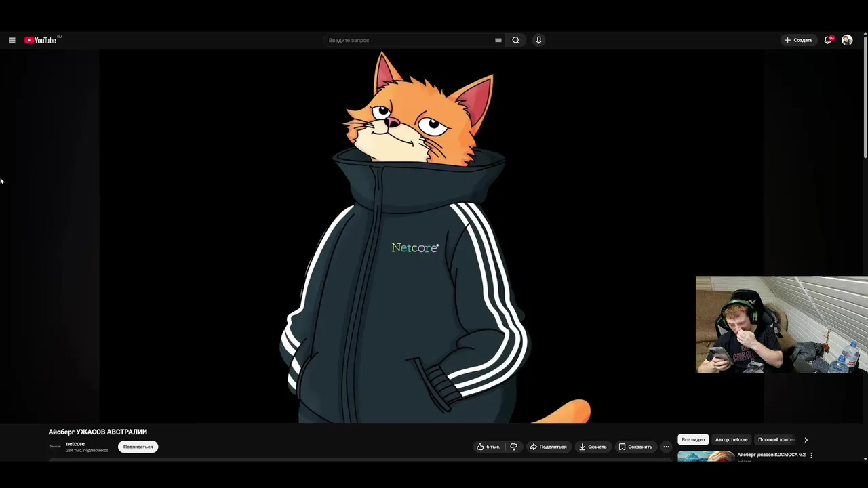The width and height of the screenshot is (868, 488).
Task: Open the notifications bell
Action: (827, 40)
